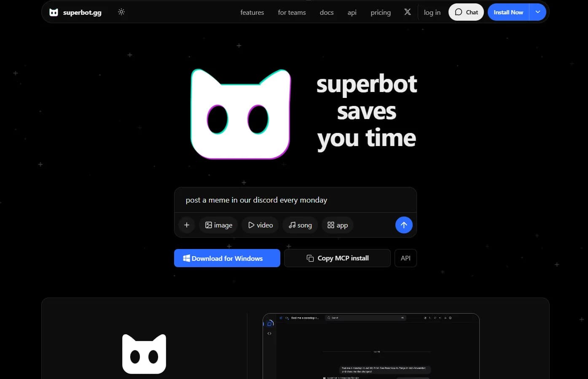Click the large cat mascot hero image
Screen dimensions: 588x379
click(x=241, y=114)
